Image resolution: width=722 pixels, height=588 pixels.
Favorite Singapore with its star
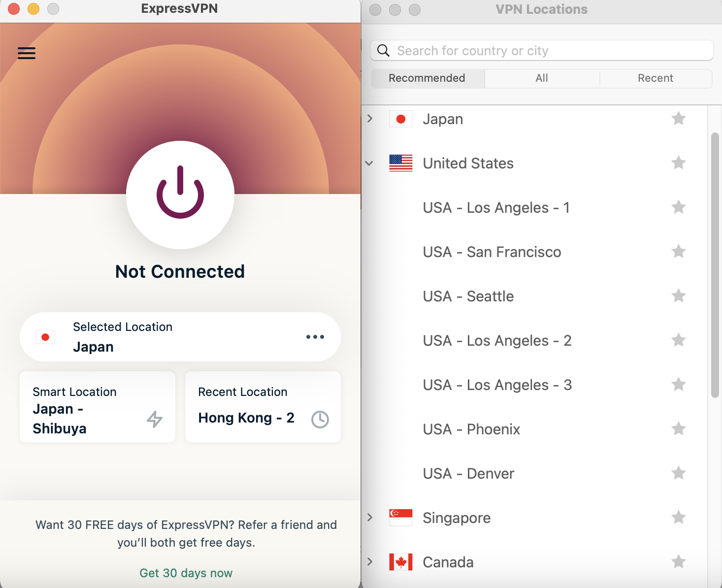679,517
